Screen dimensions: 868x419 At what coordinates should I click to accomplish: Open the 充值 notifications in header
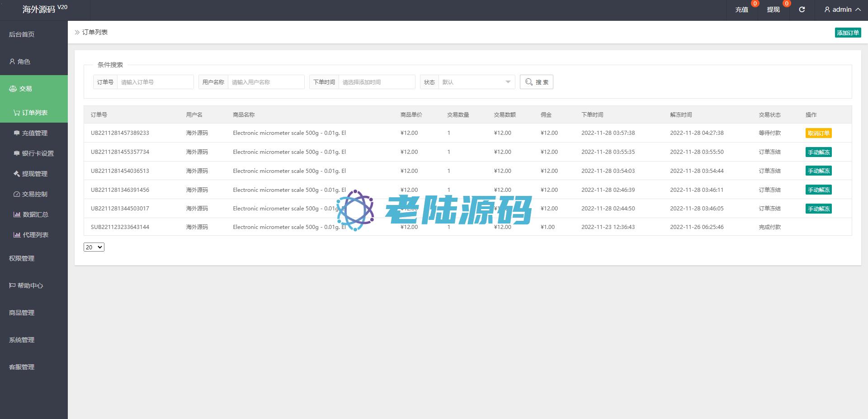[741, 10]
